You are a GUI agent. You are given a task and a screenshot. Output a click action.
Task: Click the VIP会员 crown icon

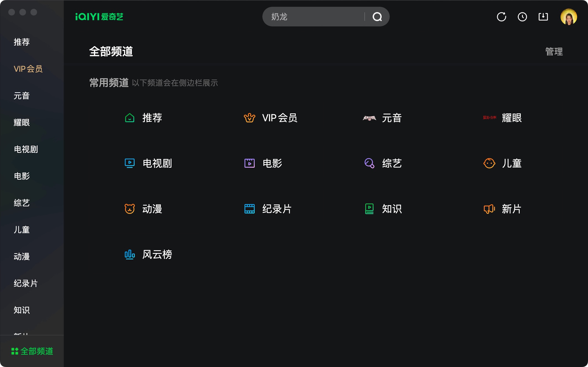pyautogui.click(x=249, y=118)
